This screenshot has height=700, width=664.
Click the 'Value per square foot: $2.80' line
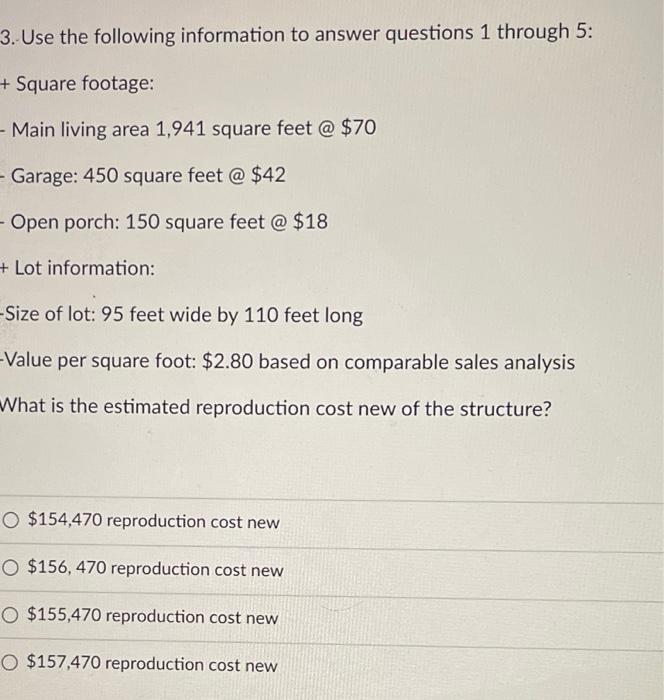click(x=288, y=361)
